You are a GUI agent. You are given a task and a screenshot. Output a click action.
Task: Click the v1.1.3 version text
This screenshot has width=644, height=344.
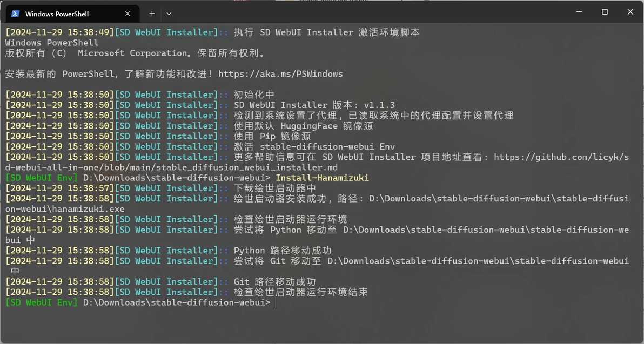pyautogui.click(x=379, y=105)
